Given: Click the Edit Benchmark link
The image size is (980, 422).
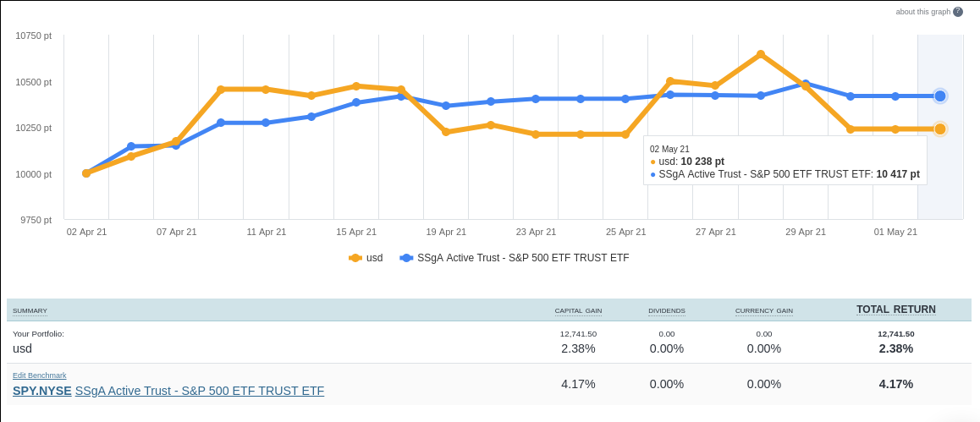Looking at the screenshot, I should [40, 375].
